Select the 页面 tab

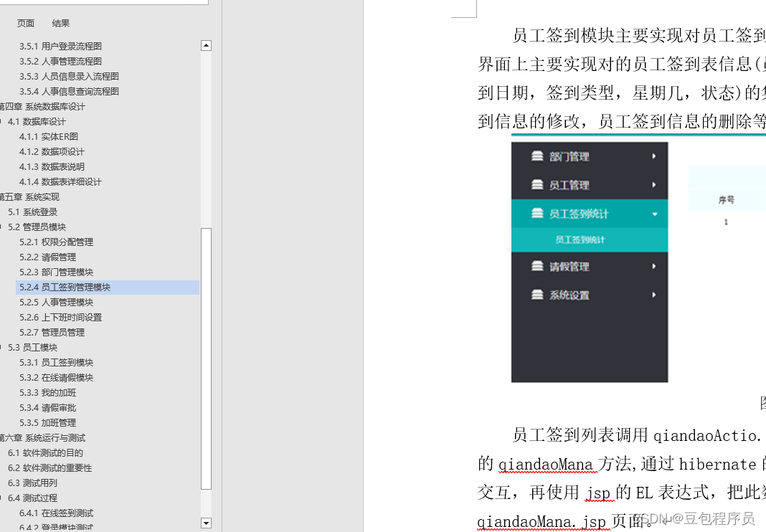[26, 23]
